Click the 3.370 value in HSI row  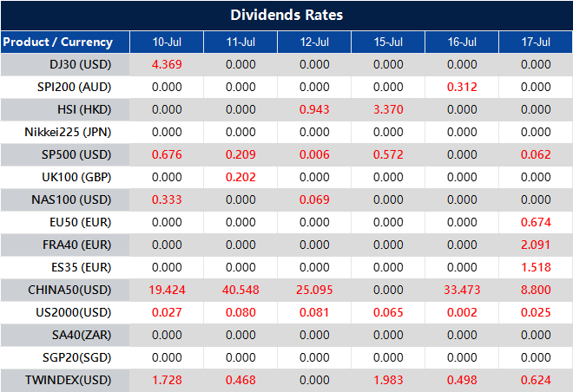click(387, 109)
